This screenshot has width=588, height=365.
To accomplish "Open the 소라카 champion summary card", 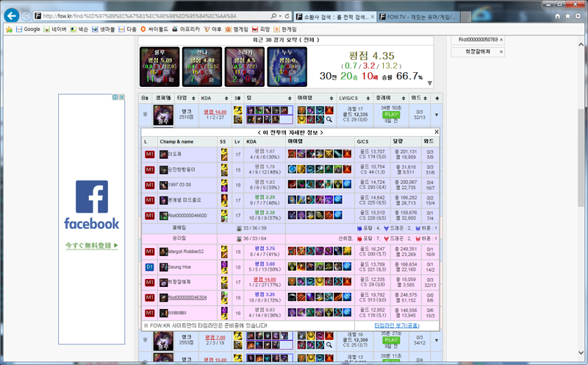I will click(245, 67).
